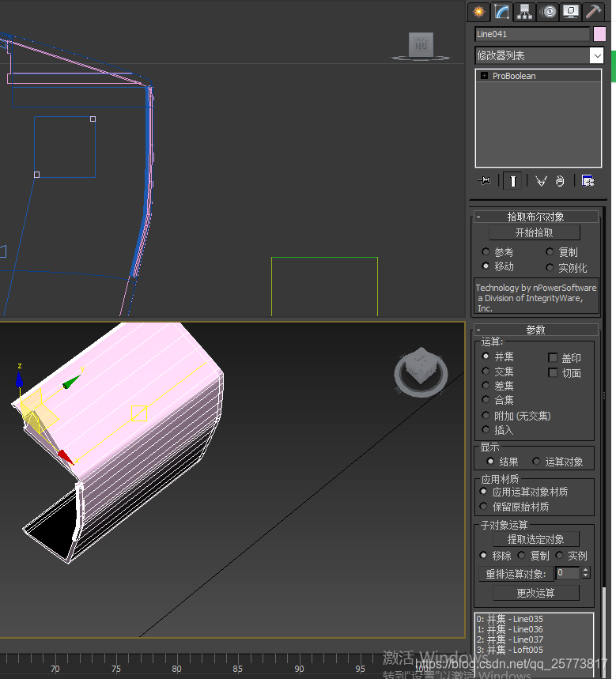Open the 修改器列表 modifier list dropdown
The height and width of the screenshot is (679, 616).
539,55
